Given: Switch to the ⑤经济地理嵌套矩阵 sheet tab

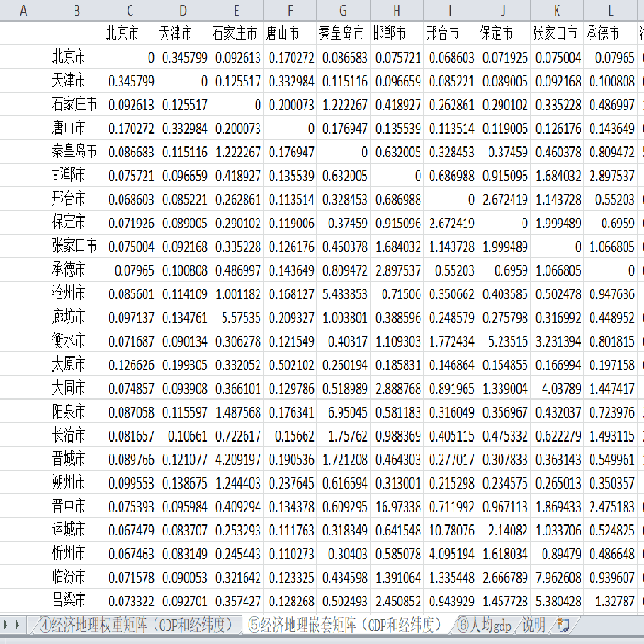Looking at the screenshot, I should [x=345, y=625].
